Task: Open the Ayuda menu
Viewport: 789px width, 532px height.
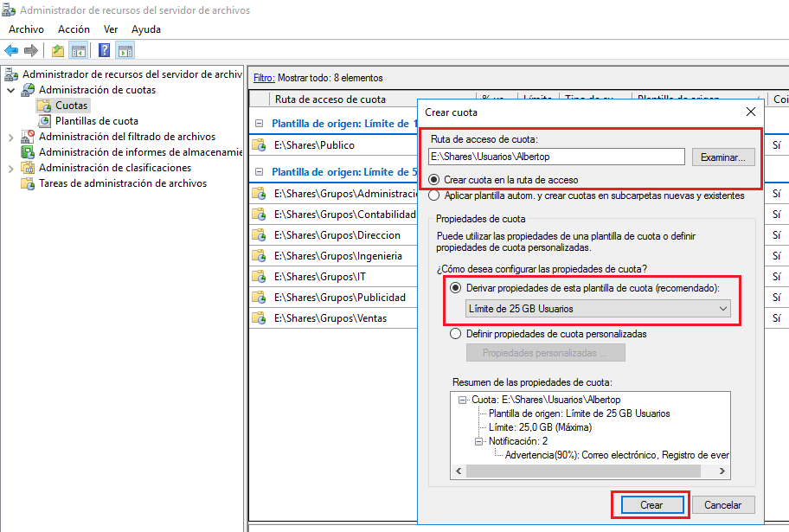Action: pos(145,29)
